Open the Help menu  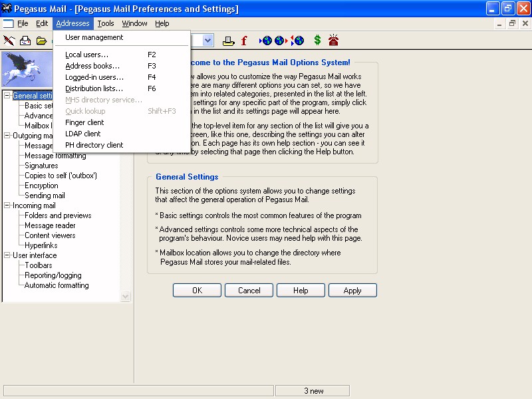click(x=162, y=23)
